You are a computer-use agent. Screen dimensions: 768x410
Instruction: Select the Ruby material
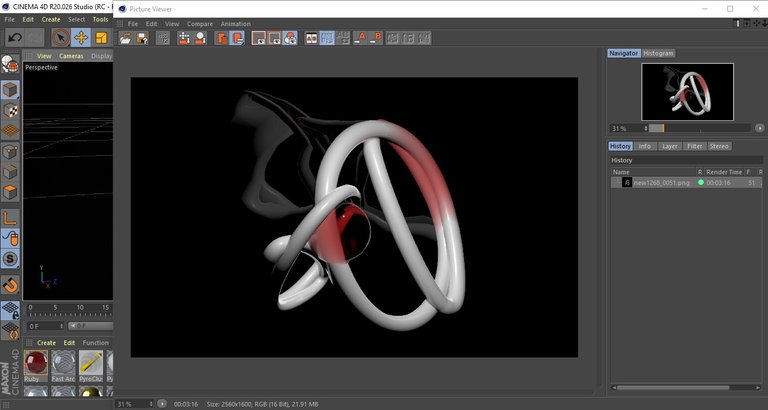coord(36,366)
